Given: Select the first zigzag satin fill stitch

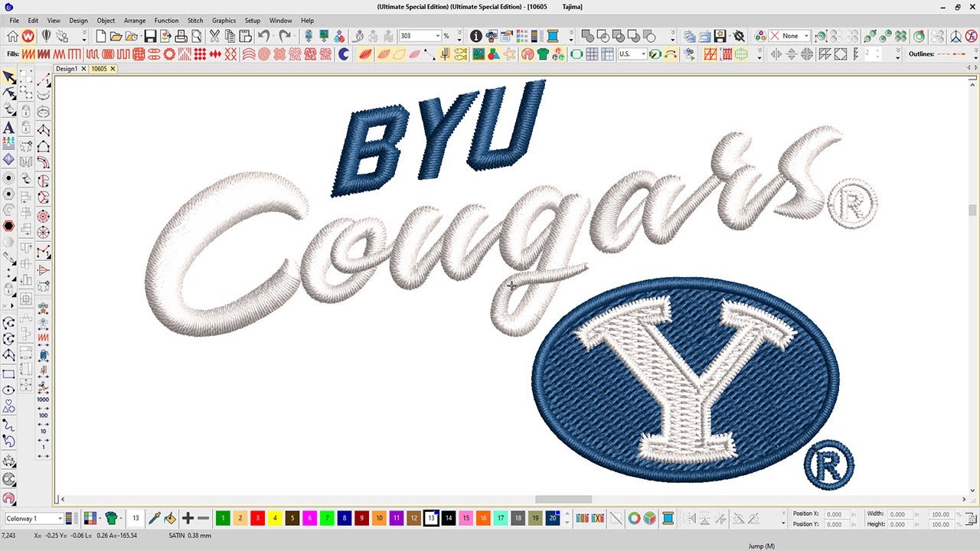Looking at the screenshot, I should (28, 54).
